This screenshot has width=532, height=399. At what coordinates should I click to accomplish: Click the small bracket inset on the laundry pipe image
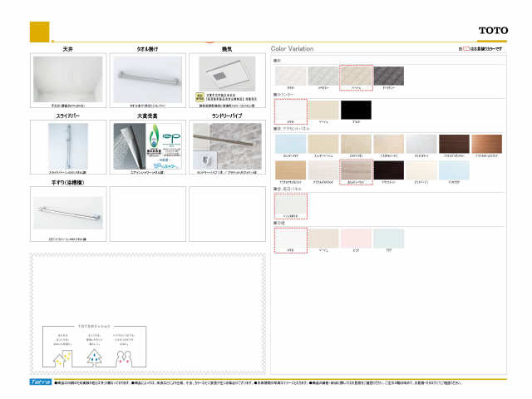click(205, 161)
